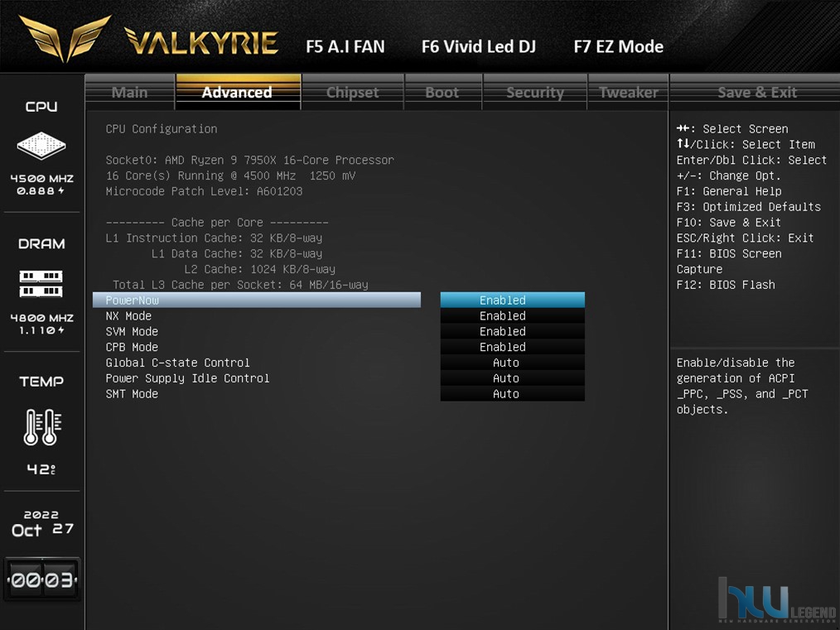Click the L1 Data Cache line

[237, 253]
